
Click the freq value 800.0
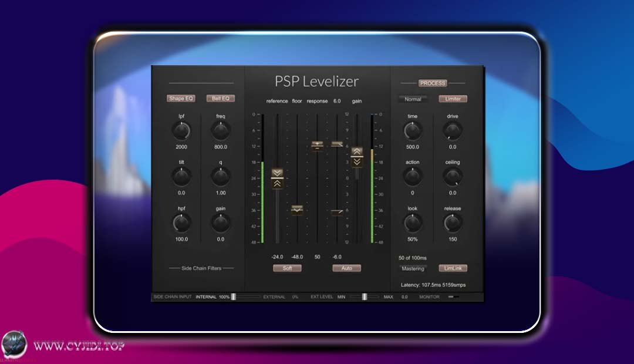pos(220,147)
